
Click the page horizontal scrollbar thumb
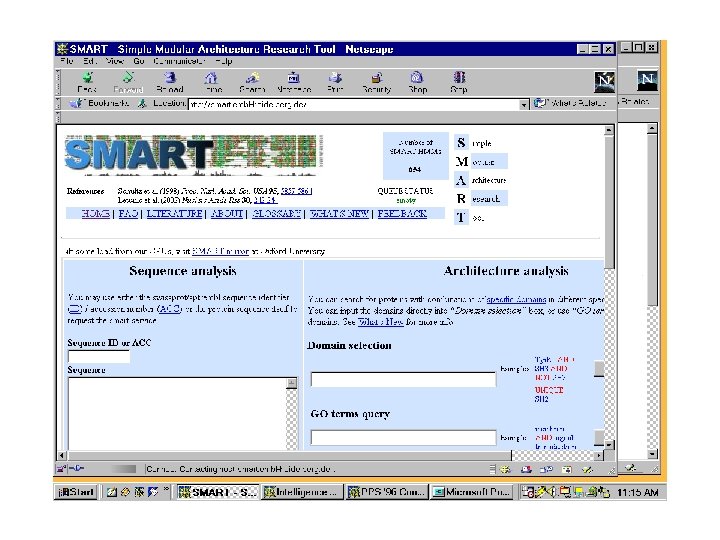pos(289,456)
